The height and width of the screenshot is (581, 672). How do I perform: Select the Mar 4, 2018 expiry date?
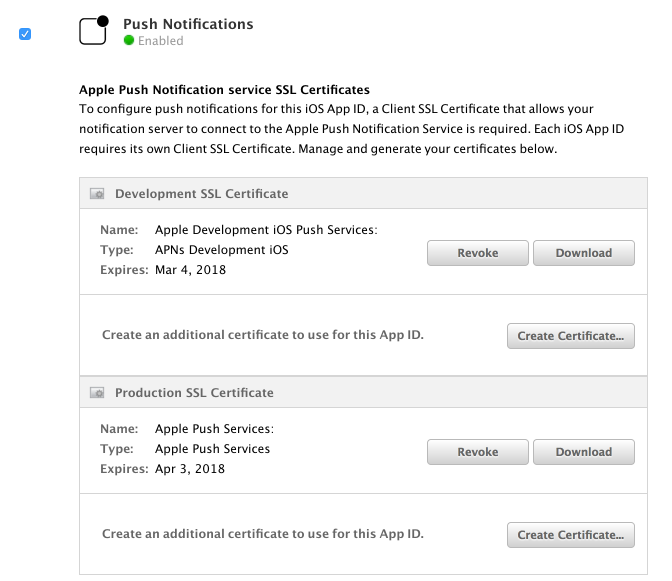coord(190,270)
